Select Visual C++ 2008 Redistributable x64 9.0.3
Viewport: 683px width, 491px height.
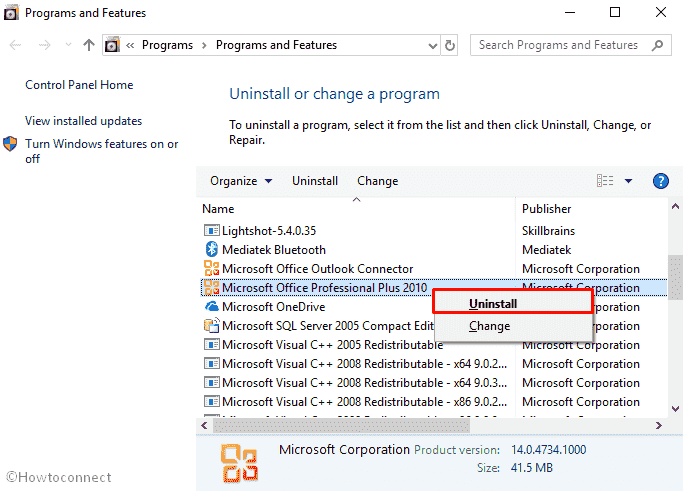pos(364,383)
